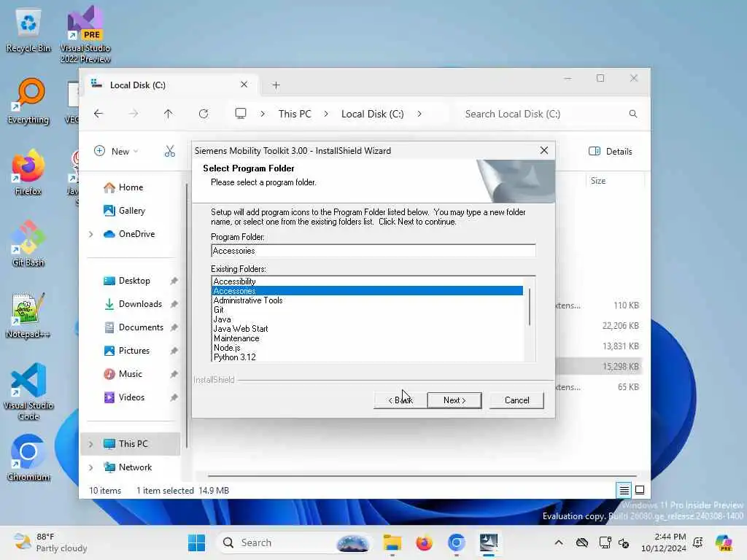Toggle the Details pane button
747x560 pixels.
611,152
